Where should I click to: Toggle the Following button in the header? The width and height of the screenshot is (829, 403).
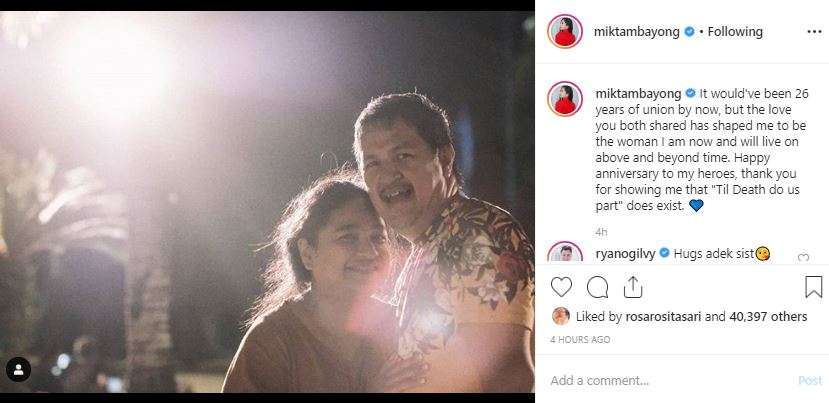(735, 31)
